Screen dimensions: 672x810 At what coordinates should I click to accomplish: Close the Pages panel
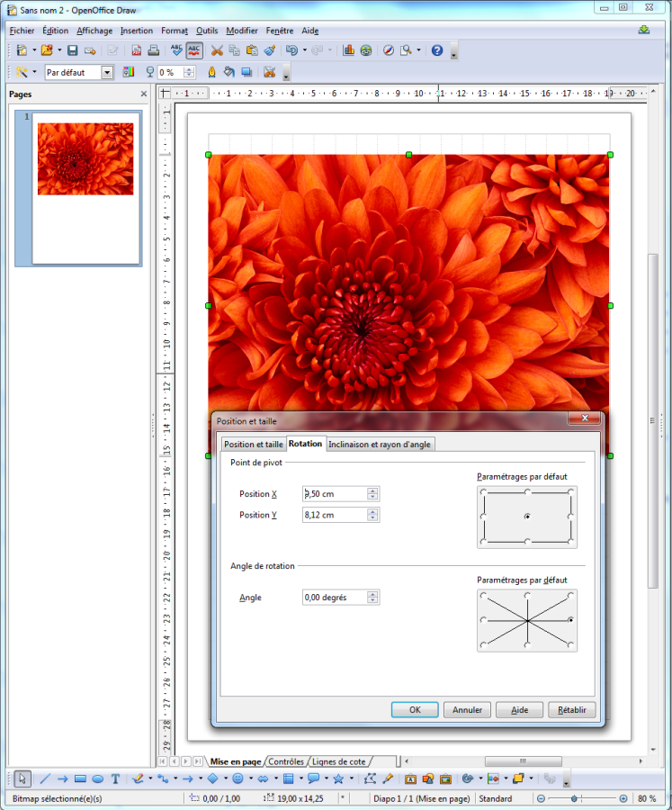click(x=144, y=94)
